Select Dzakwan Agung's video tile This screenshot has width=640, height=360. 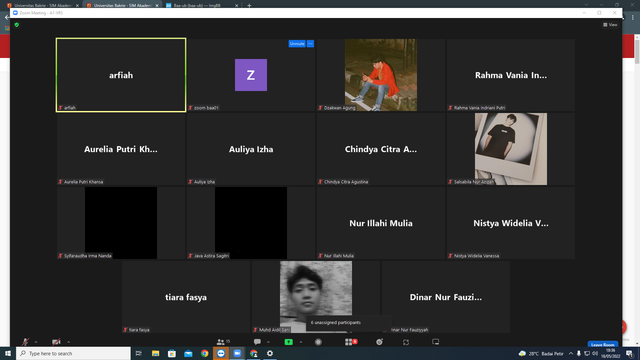click(x=381, y=75)
